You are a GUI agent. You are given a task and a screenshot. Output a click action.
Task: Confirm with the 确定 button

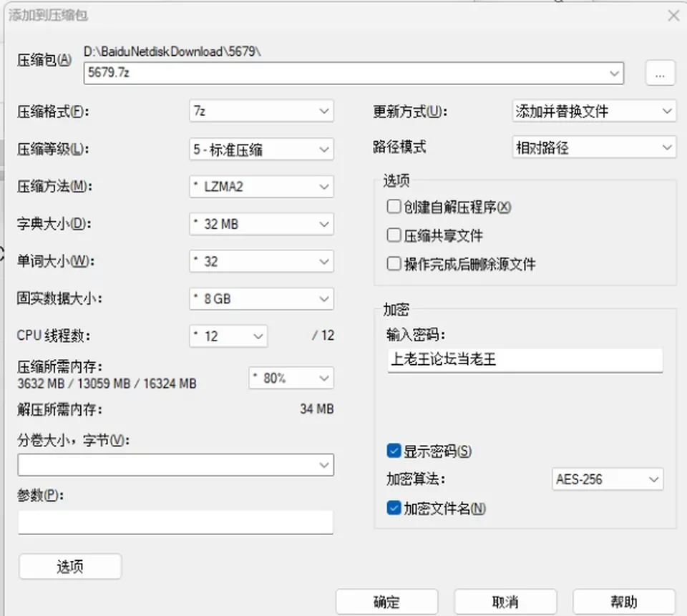click(x=387, y=602)
